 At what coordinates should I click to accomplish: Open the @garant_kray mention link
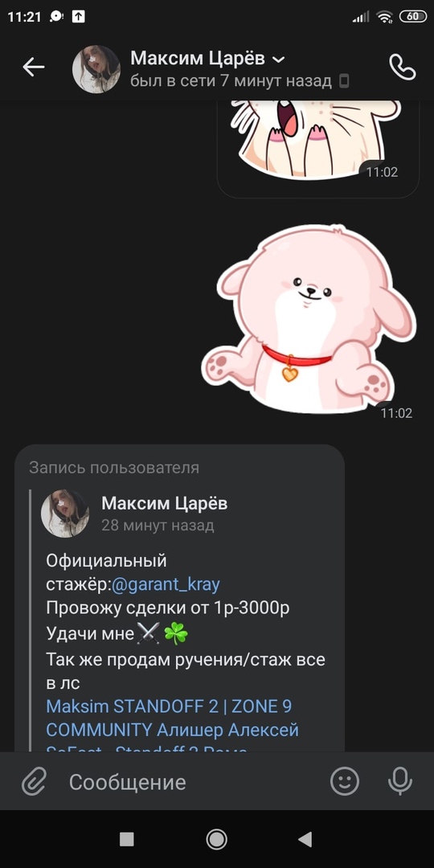tap(166, 584)
